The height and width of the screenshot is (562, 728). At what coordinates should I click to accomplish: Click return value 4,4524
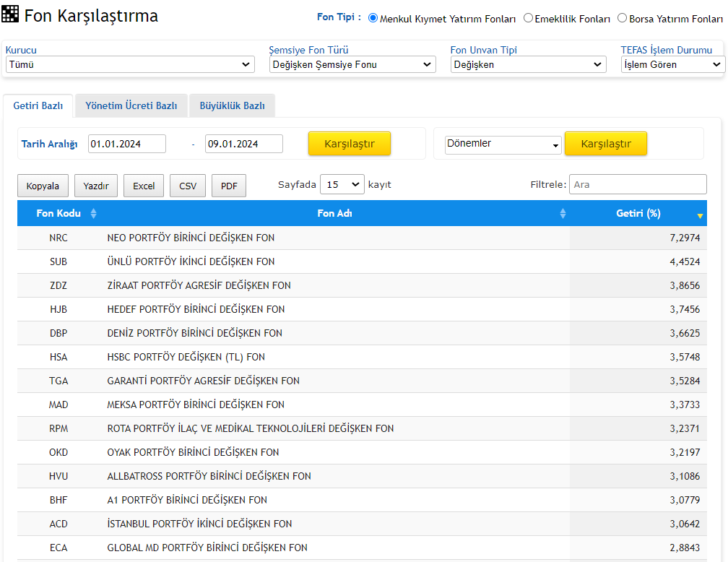pos(685,261)
